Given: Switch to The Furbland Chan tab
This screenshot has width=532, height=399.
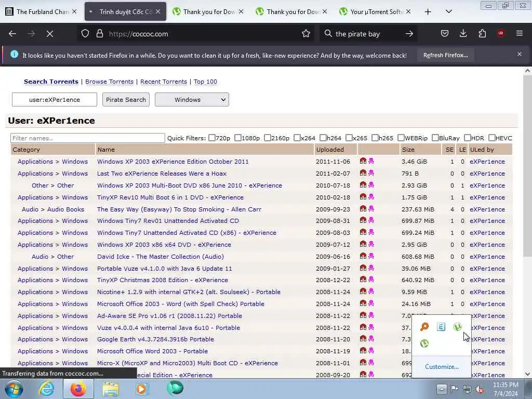Looking at the screenshot, I should point(41,11).
